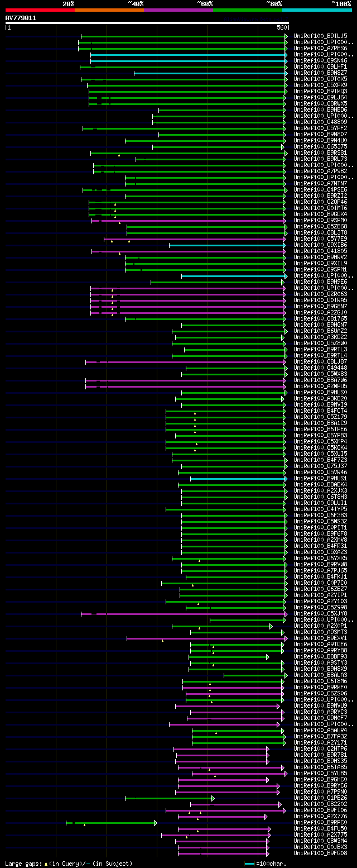Click hit label UniRef100_B4FKJ1
Viewport: 357px width, 868px height.
(320, 576)
